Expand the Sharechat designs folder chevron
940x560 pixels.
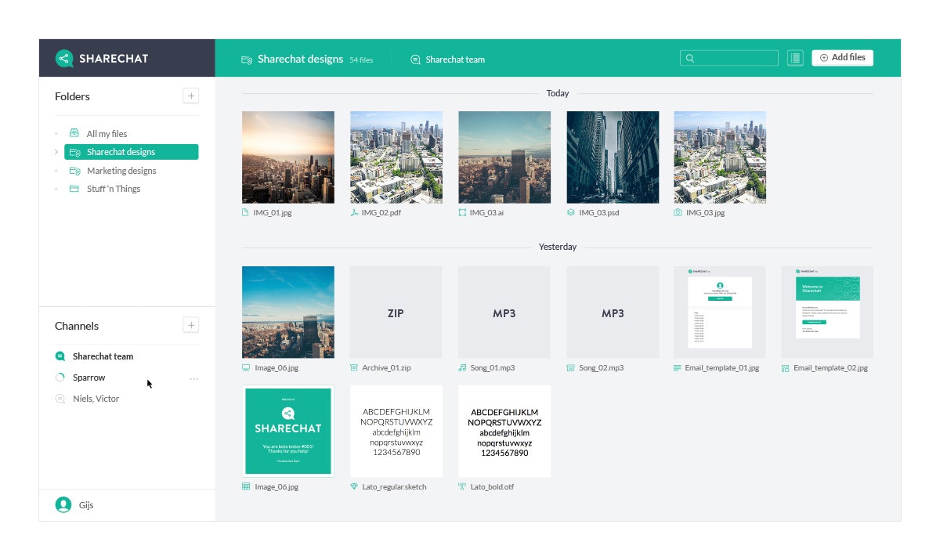click(56, 152)
